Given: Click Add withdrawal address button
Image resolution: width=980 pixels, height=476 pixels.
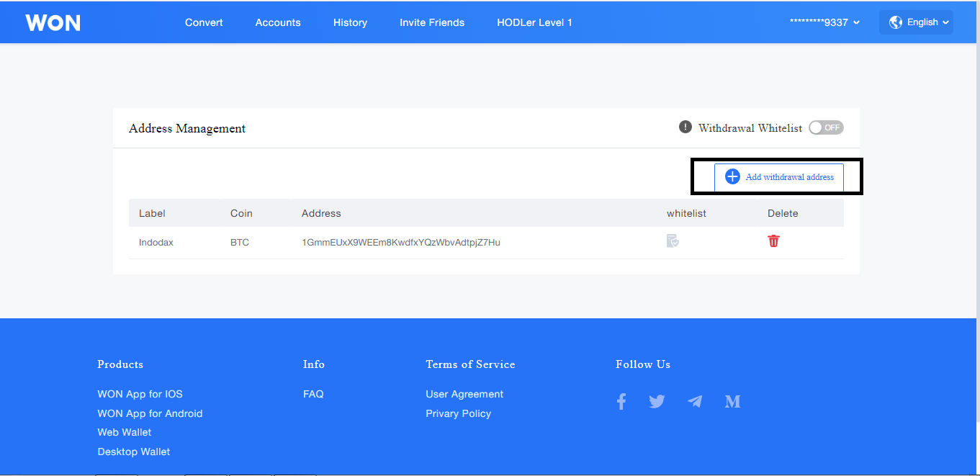Looking at the screenshot, I should [779, 177].
